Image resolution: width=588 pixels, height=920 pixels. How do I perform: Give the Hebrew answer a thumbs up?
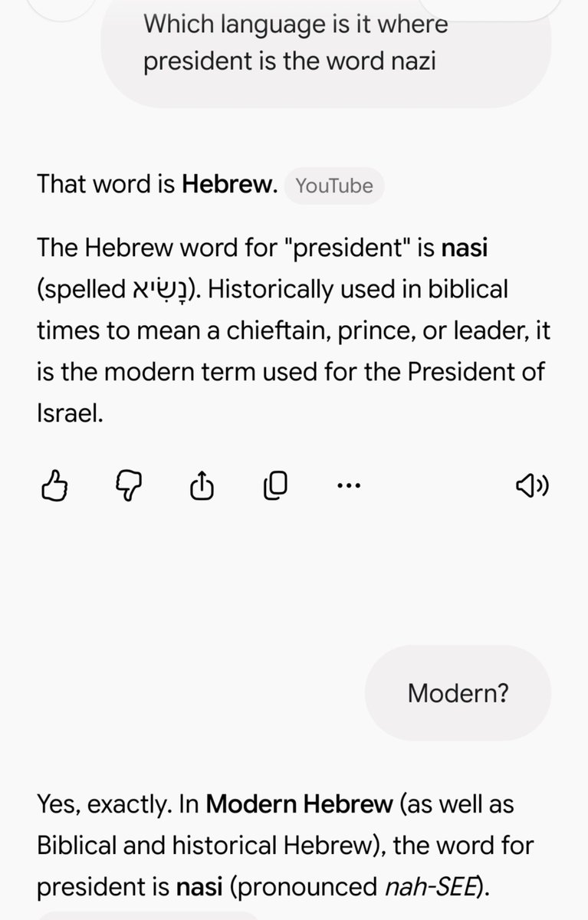pos(54,485)
